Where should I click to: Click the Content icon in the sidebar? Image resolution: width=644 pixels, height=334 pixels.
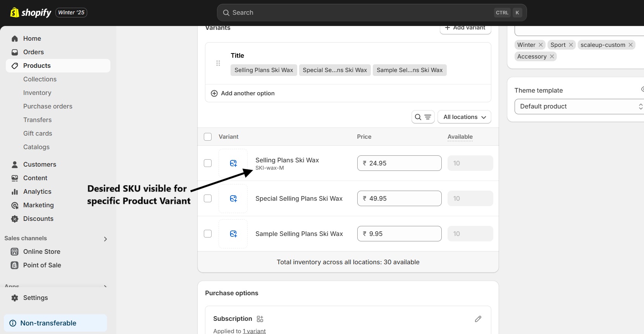[15, 178]
